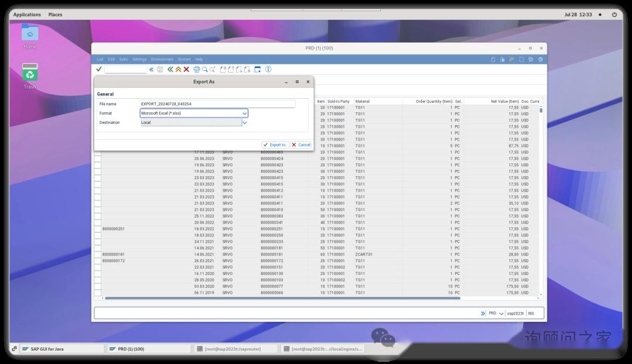Click INS indicator in status bar
This screenshot has width=632, height=364.
coord(531,313)
